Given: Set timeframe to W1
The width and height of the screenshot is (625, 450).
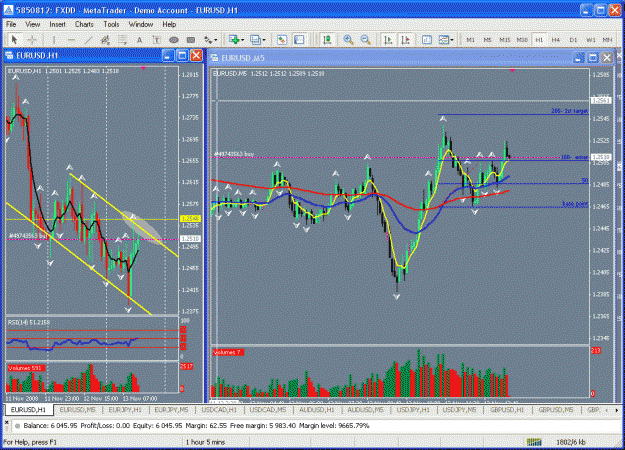Looking at the screenshot, I should tap(590, 40).
